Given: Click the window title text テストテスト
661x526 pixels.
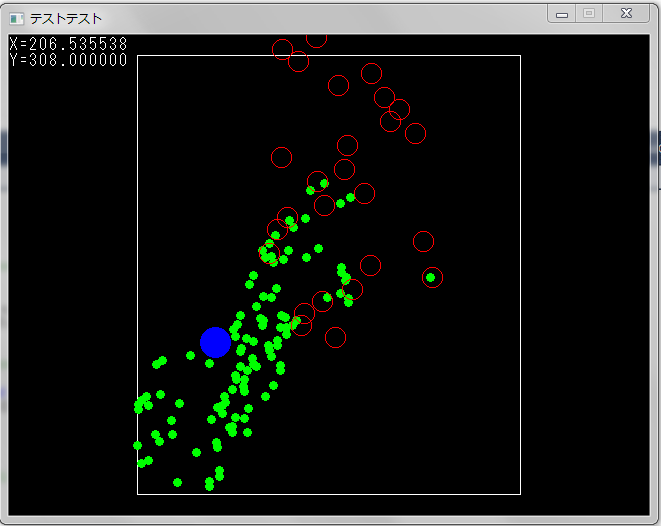Looking at the screenshot, I should point(65,18).
